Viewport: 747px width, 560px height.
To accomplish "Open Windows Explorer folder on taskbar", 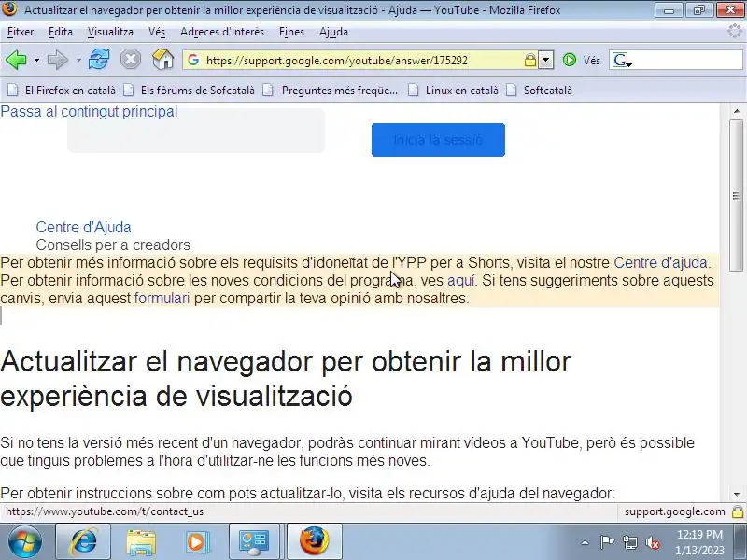I will tap(141, 542).
